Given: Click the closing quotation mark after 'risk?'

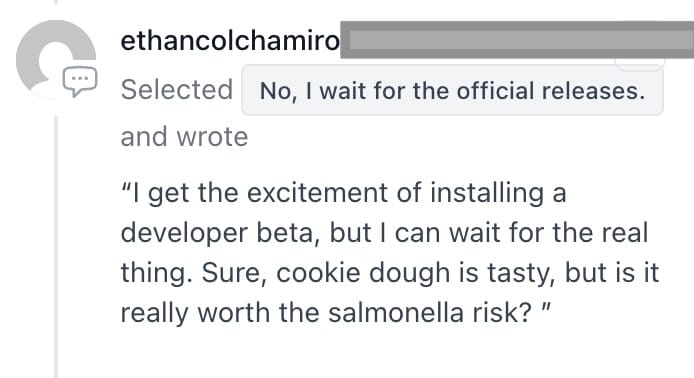Looking at the screenshot, I should [546, 306].
